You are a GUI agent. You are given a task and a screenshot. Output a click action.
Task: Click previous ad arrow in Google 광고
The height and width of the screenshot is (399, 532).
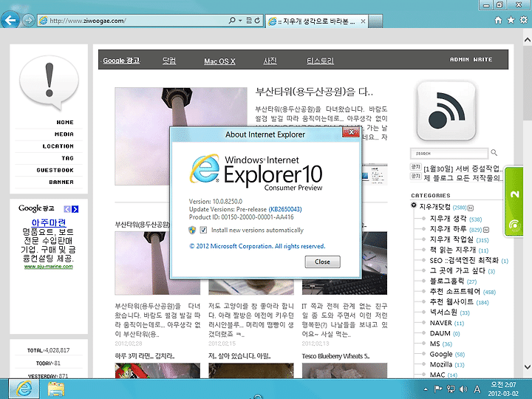pos(67,209)
